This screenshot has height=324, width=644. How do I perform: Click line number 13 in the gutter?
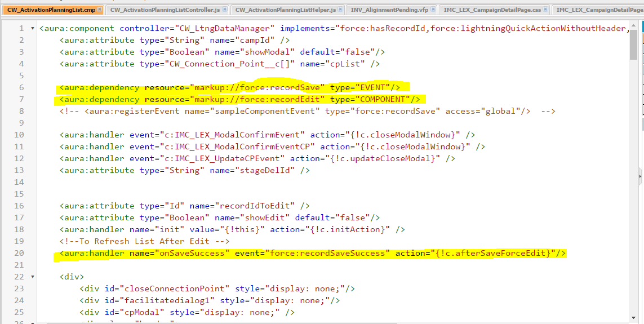point(19,170)
